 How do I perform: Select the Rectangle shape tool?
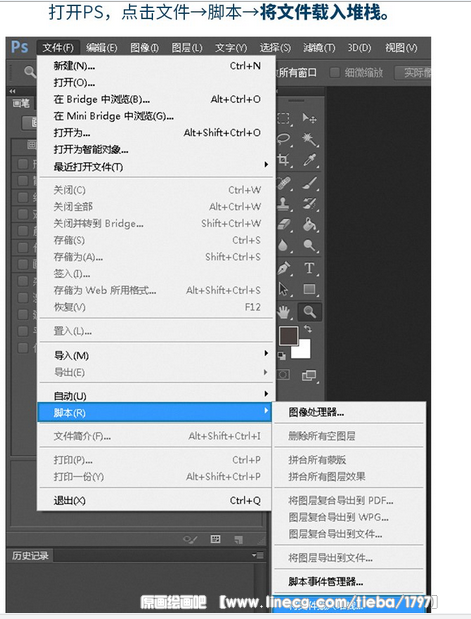[x=310, y=289]
